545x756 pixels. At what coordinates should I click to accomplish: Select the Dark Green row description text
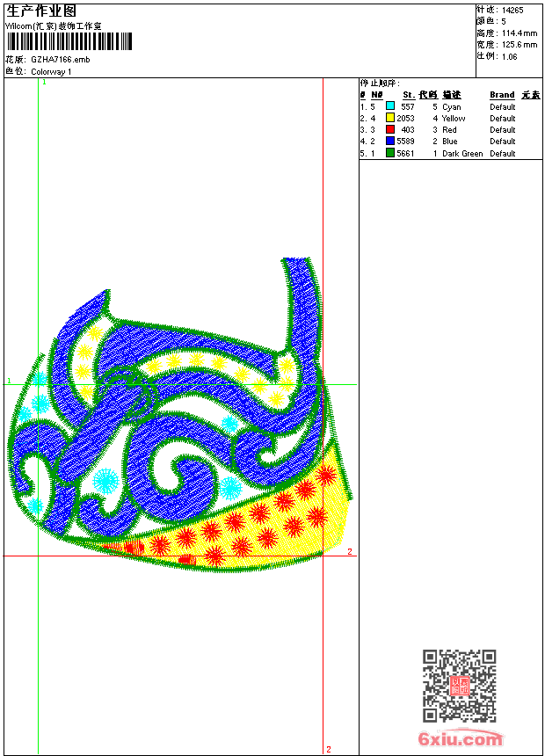click(462, 154)
